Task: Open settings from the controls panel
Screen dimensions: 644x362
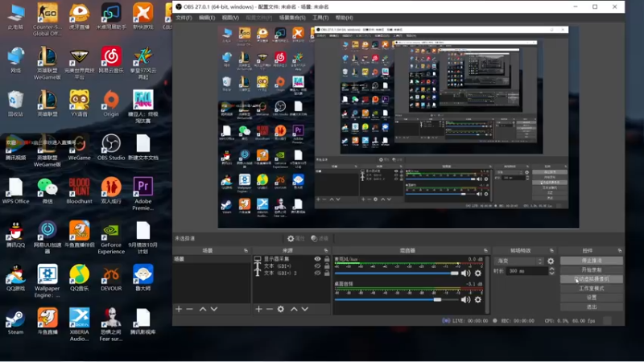Action: (x=592, y=298)
